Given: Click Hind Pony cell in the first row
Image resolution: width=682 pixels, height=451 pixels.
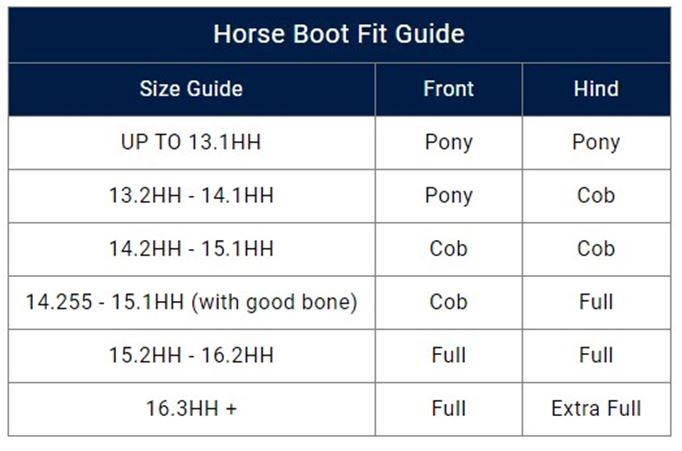Looking at the screenshot, I should point(595,142).
